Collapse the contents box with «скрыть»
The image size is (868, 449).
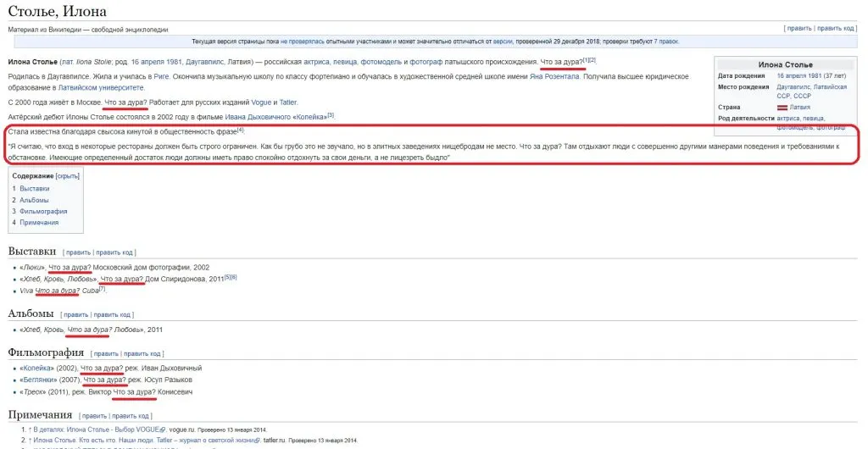click(67, 176)
